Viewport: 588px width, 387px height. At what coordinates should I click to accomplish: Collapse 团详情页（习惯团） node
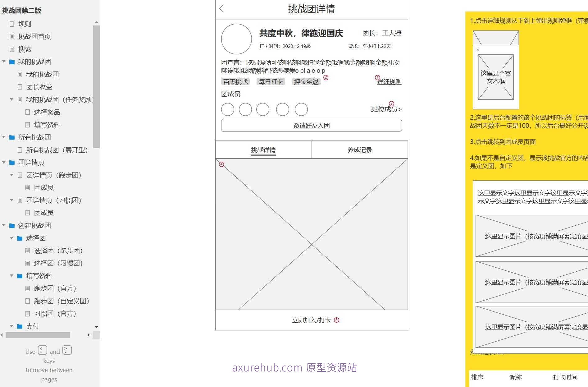click(11, 200)
